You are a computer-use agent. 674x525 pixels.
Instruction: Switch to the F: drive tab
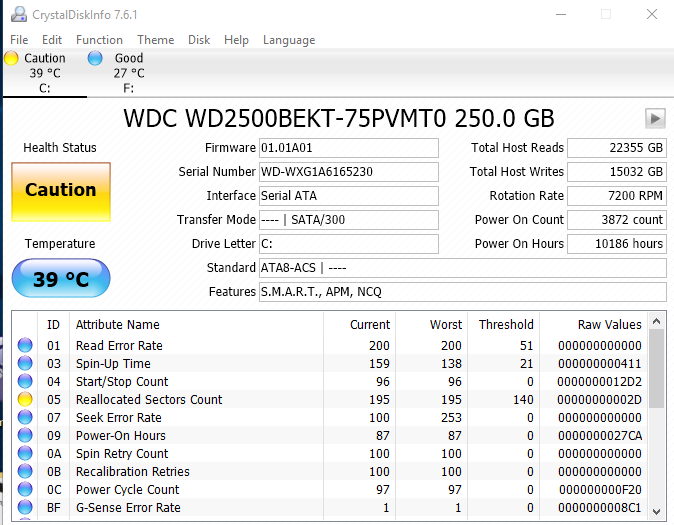coord(129,73)
